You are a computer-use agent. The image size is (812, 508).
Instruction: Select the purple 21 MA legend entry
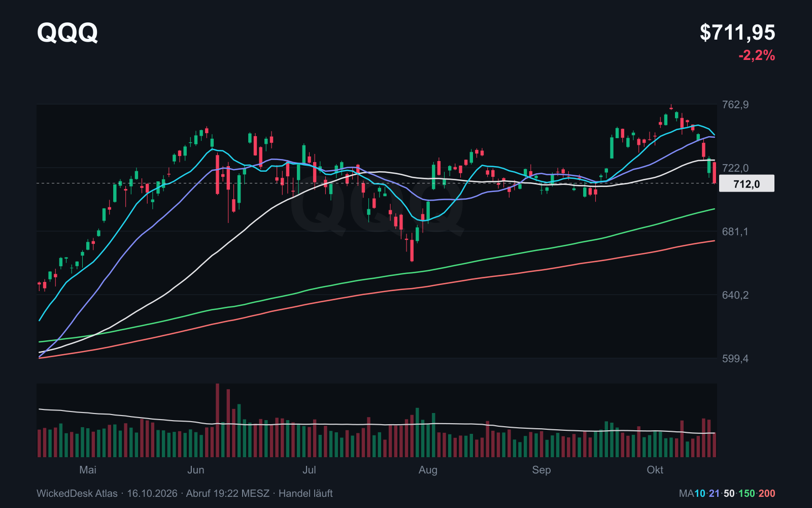tap(715, 493)
